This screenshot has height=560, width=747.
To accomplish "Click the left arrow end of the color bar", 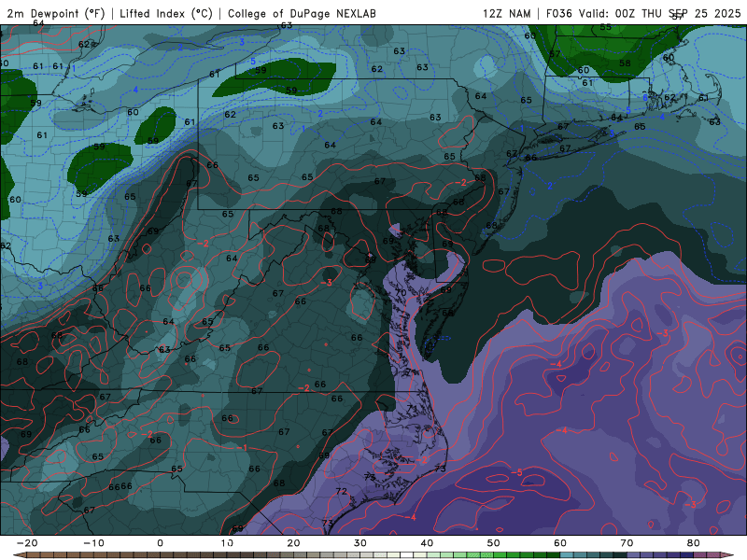I will pos(18,555).
